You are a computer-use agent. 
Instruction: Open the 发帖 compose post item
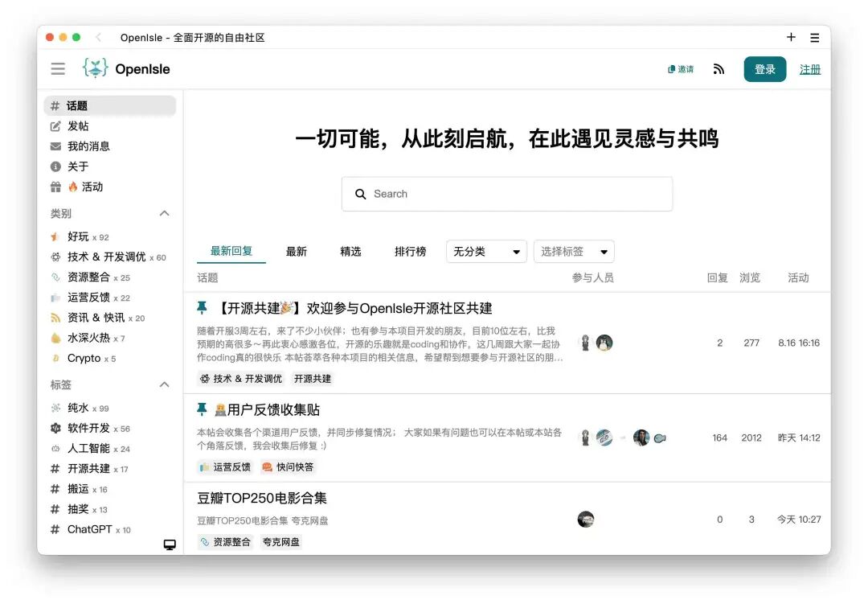(x=78, y=126)
